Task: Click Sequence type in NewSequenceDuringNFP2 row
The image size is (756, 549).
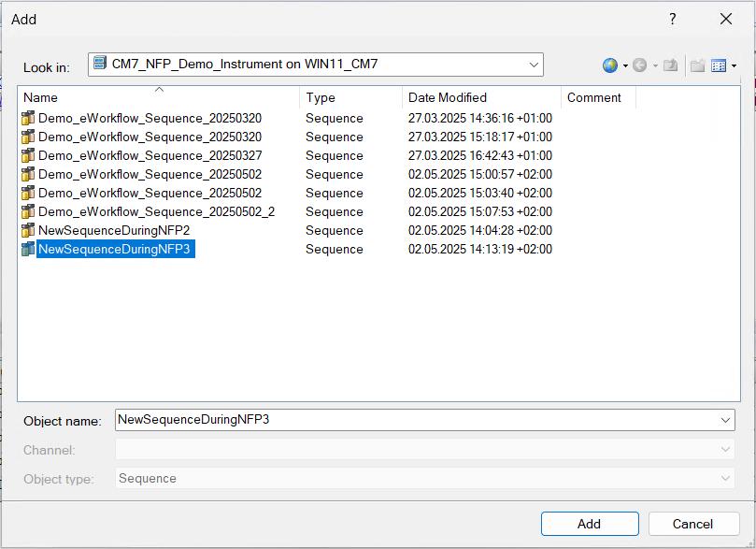Action: coord(335,230)
